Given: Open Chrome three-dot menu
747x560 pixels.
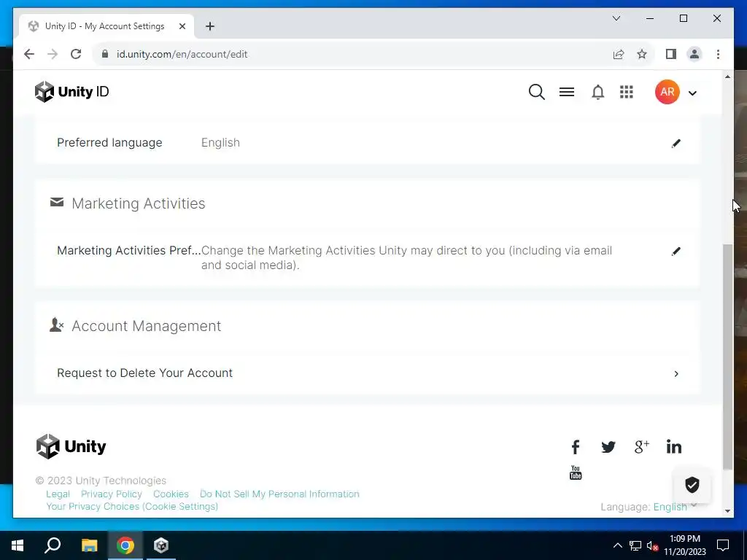Looking at the screenshot, I should coord(718,54).
